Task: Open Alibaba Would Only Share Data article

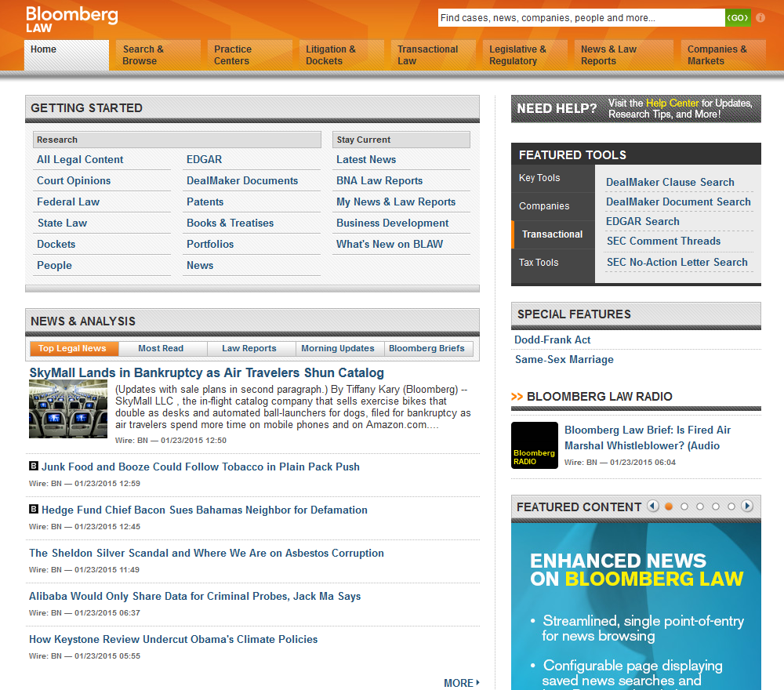Action: (195, 596)
